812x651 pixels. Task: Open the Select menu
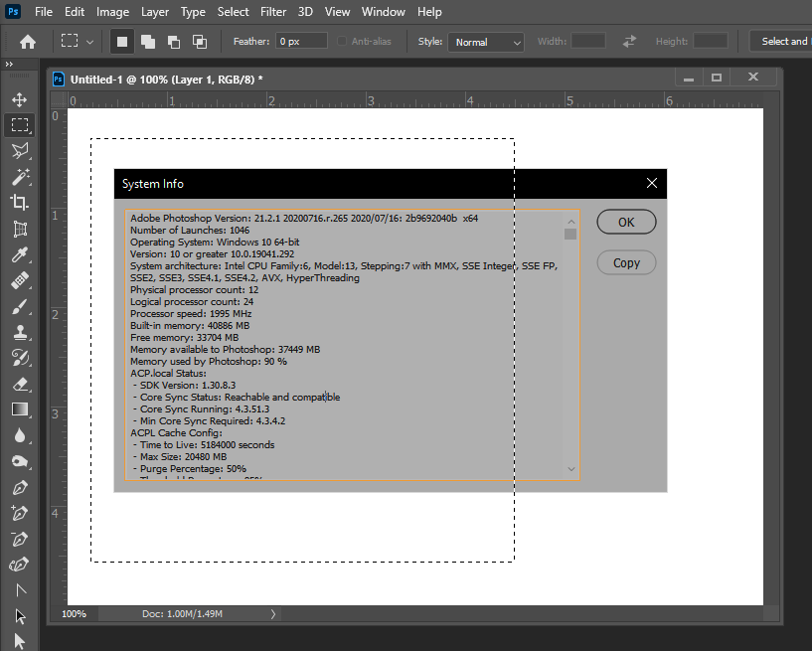point(233,11)
